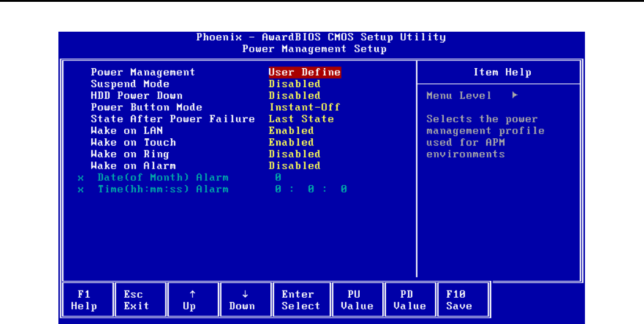Click the PD Value key box
Screen dimensions: 644x324
tap(410, 300)
